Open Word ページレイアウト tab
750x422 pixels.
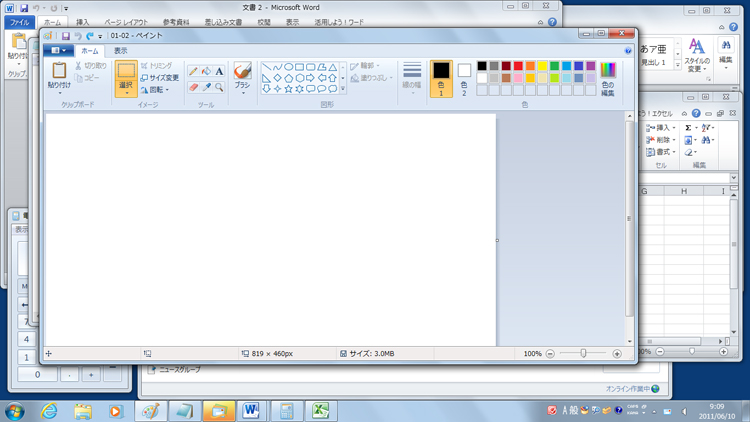point(126,22)
